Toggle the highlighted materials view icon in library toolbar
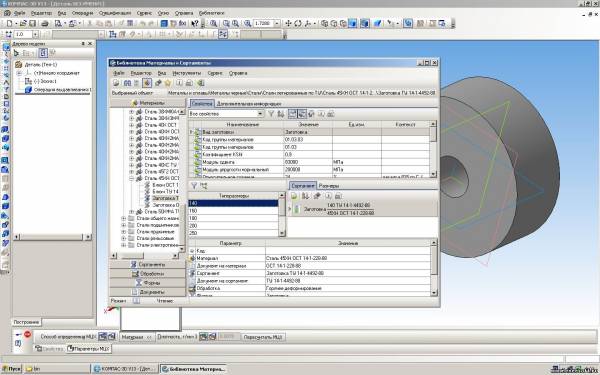This screenshot has width=600, height=375. [x=147, y=83]
